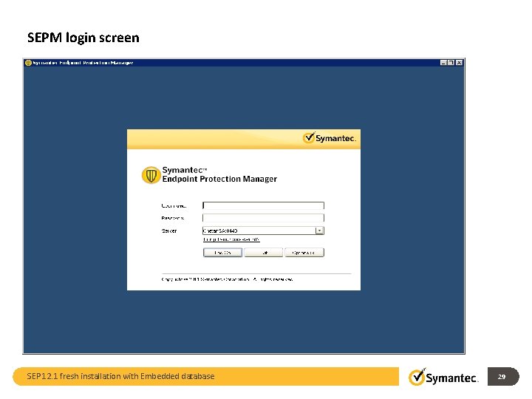532x399 pixels.
Task: Click slide page number 29
Action: pyautogui.click(x=502, y=377)
